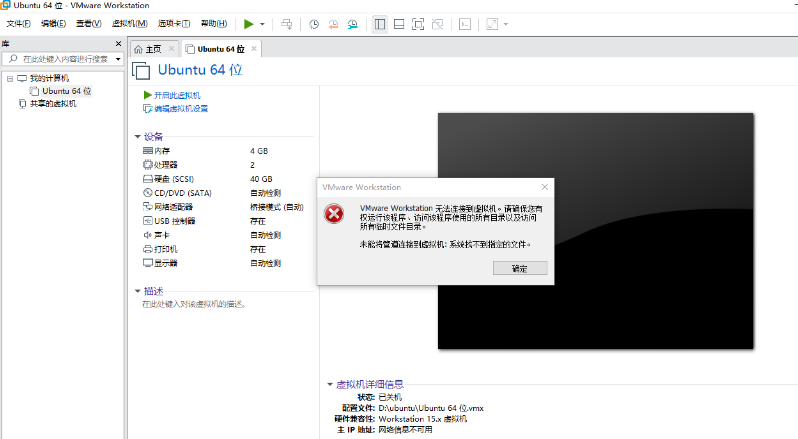Click the large Ubuntu 64 位 VM heading
Viewport: 798px width, 439px height.
click(200, 70)
